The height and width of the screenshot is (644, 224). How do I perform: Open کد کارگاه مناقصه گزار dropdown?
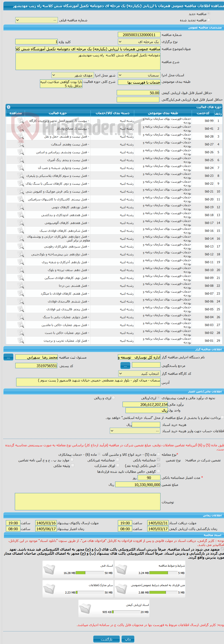[139, 374]
